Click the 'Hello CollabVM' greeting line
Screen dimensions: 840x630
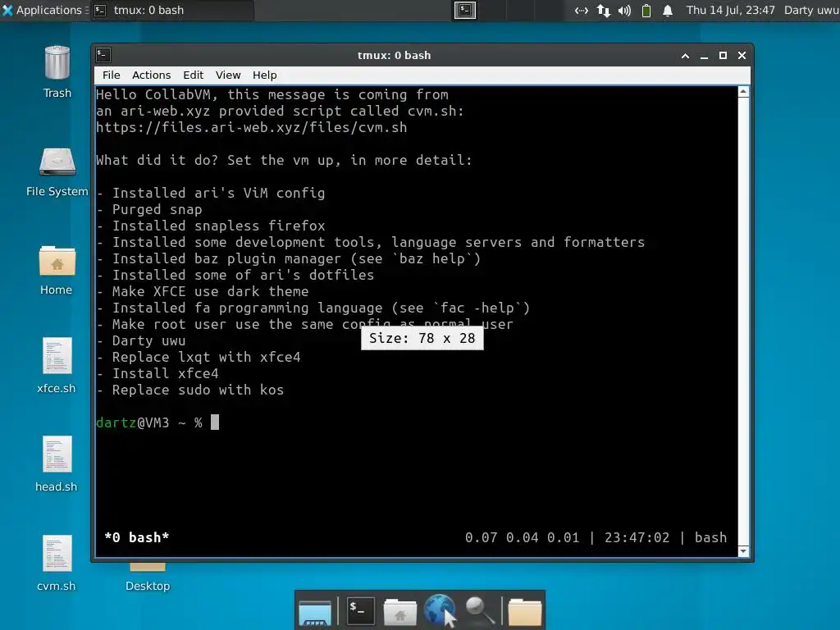click(x=272, y=95)
